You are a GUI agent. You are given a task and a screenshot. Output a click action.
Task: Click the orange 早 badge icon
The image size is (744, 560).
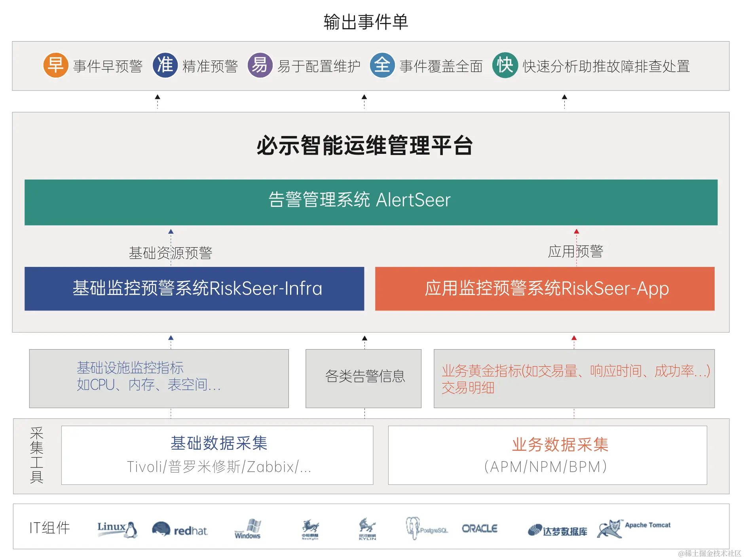click(55, 66)
